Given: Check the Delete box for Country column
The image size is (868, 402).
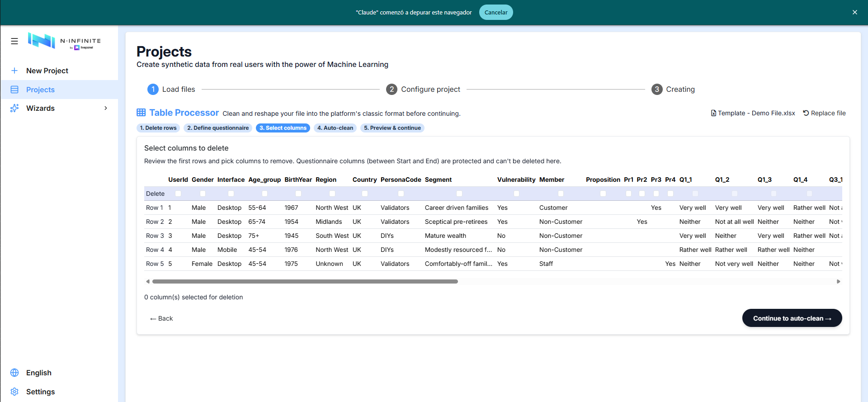Looking at the screenshot, I should (365, 194).
